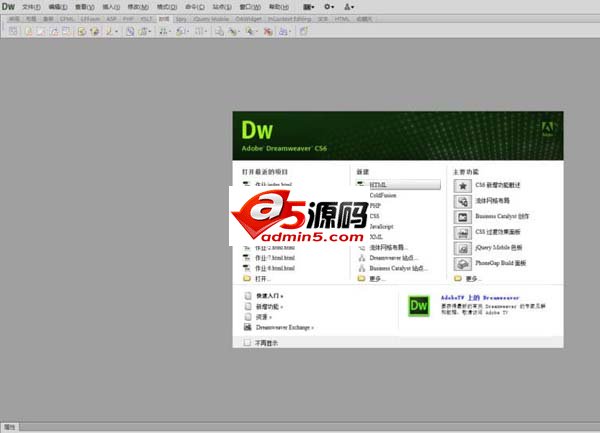Click the jQuery Mobile 色板 feature icon

tap(463, 248)
